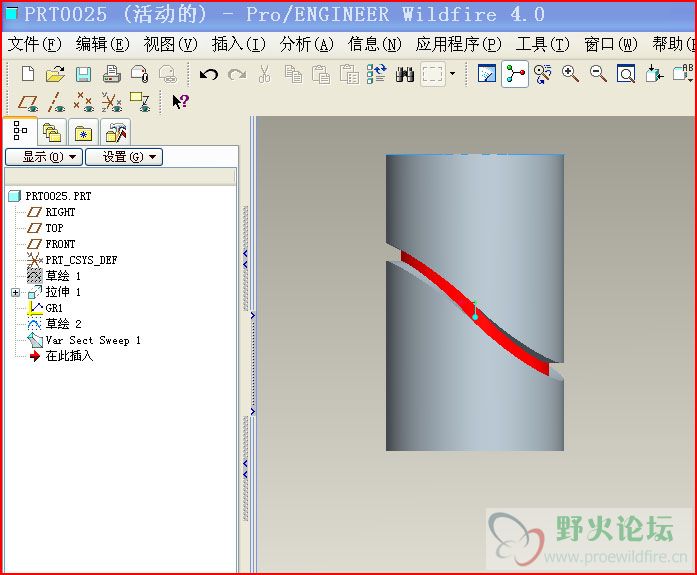The image size is (697, 575).
Task: Switch to the Model Tree tab
Action: [x=20, y=131]
